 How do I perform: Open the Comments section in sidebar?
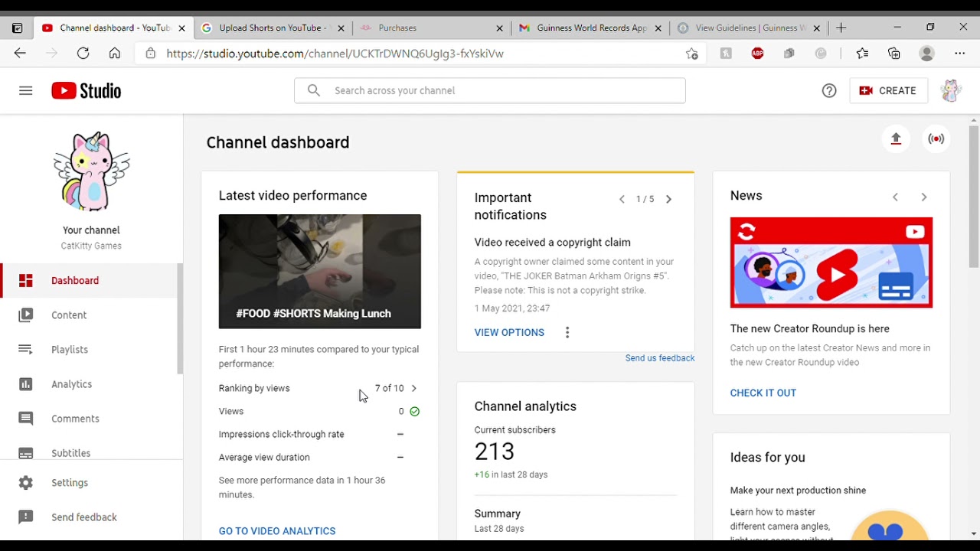click(90, 418)
